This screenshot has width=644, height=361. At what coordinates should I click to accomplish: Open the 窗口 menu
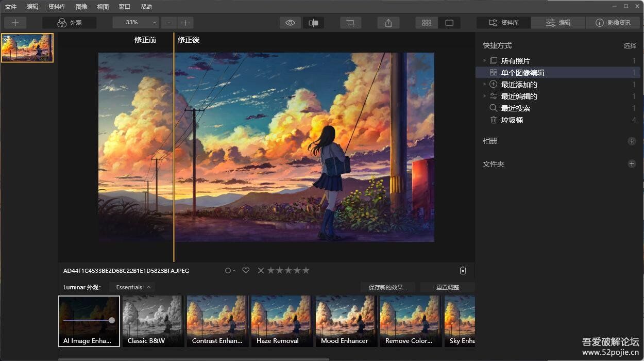(124, 7)
